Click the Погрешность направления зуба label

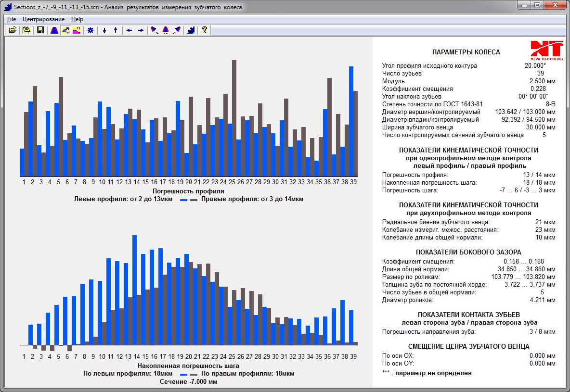point(428,332)
